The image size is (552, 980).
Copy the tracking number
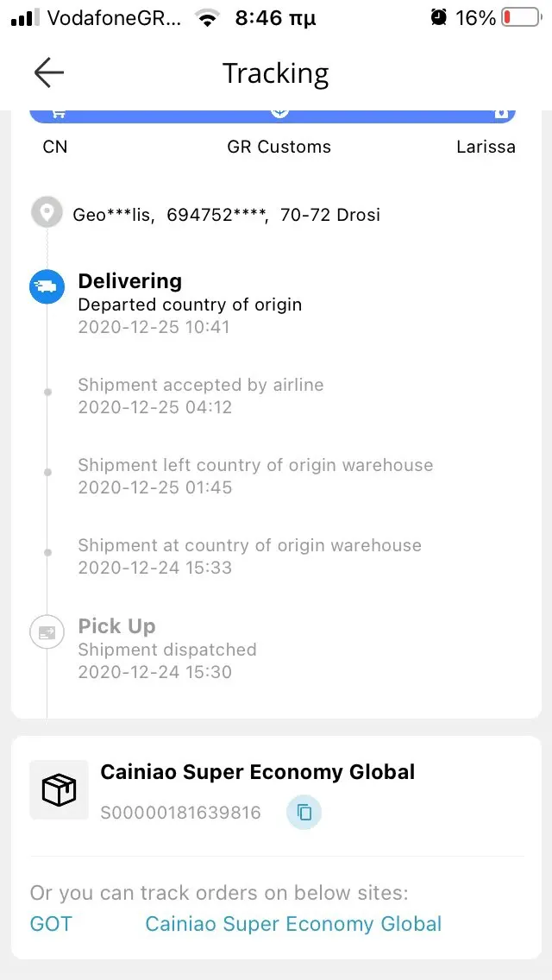tap(304, 812)
